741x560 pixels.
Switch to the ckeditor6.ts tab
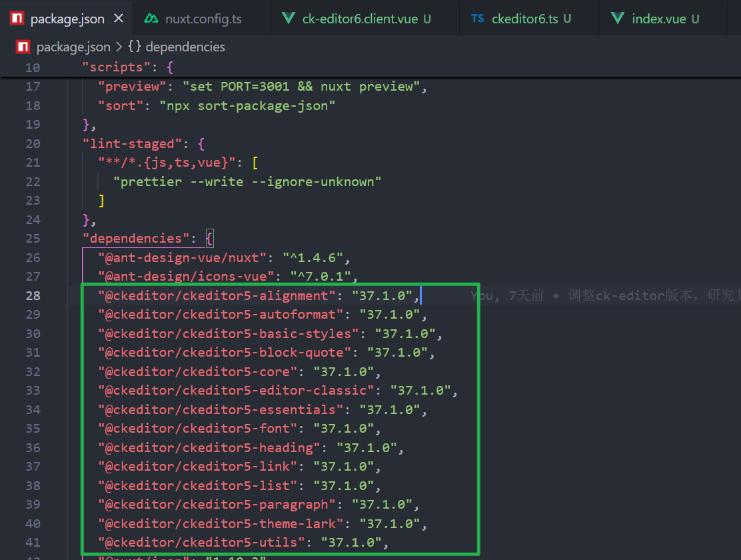[530, 19]
